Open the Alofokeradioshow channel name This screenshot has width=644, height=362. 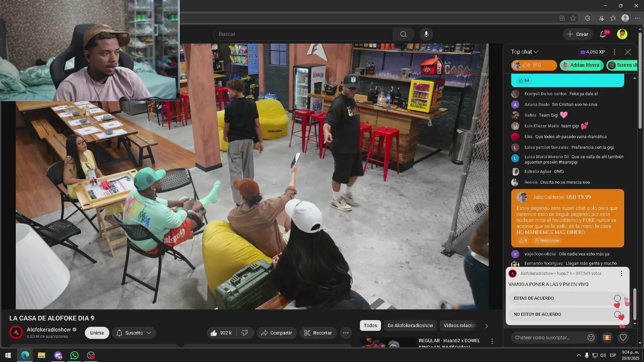pos(49,330)
